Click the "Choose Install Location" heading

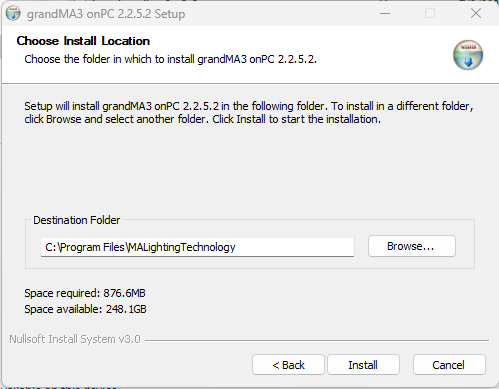(83, 41)
